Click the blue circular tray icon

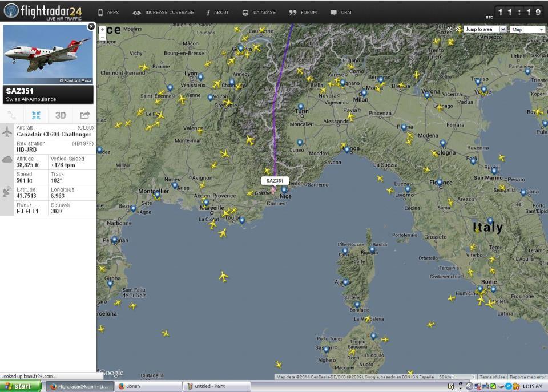click(509, 386)
